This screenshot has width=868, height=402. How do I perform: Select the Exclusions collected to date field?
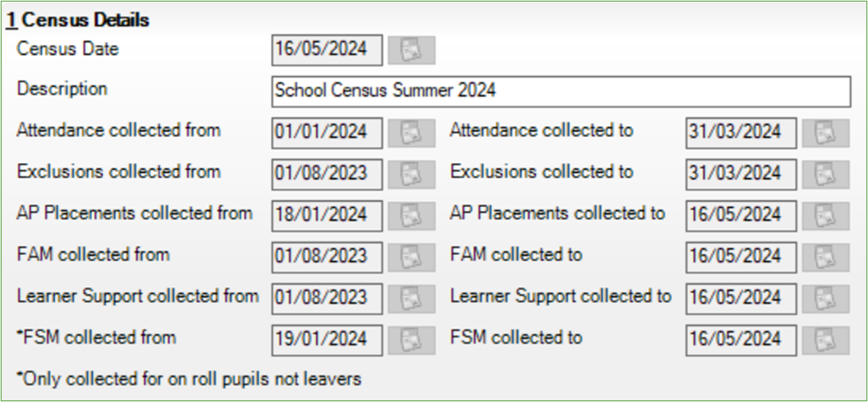pos(740,174)
